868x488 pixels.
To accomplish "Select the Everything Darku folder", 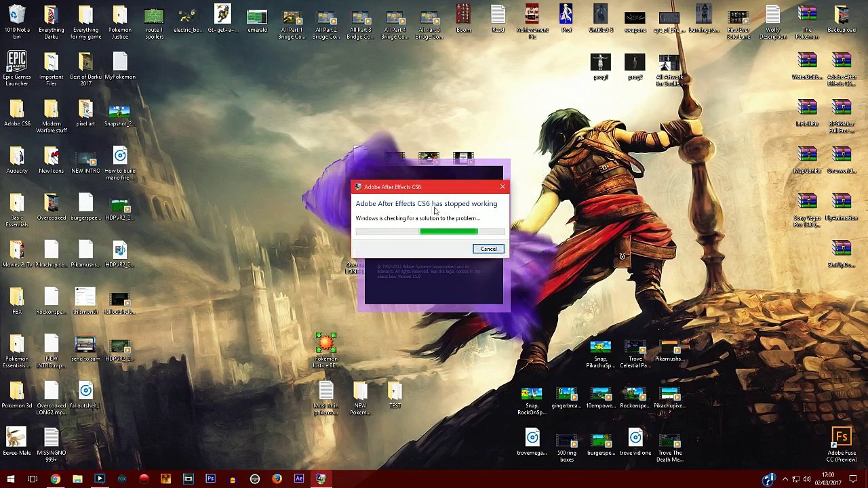I will click(51, 21).
